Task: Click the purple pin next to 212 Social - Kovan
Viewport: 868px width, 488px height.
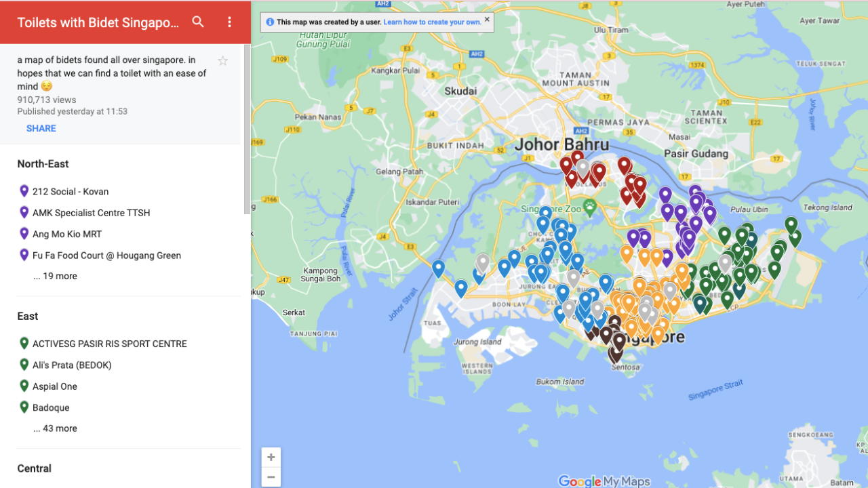Action: 24,191
